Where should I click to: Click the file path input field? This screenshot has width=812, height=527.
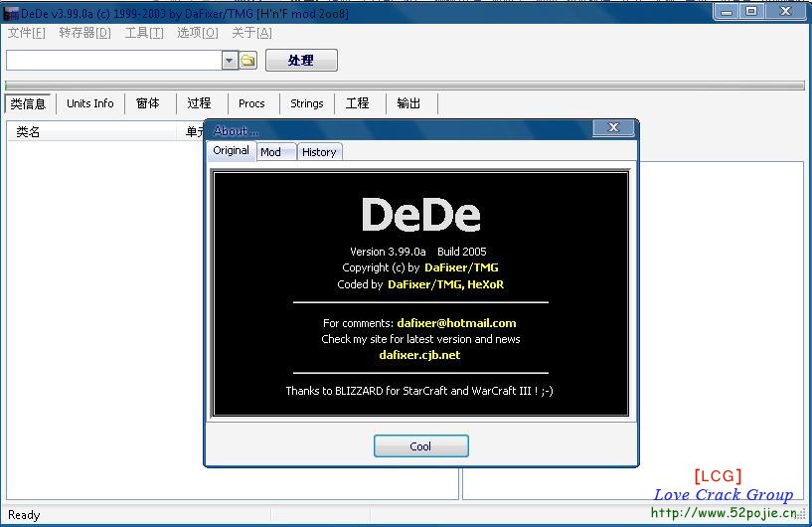point(114,61)
